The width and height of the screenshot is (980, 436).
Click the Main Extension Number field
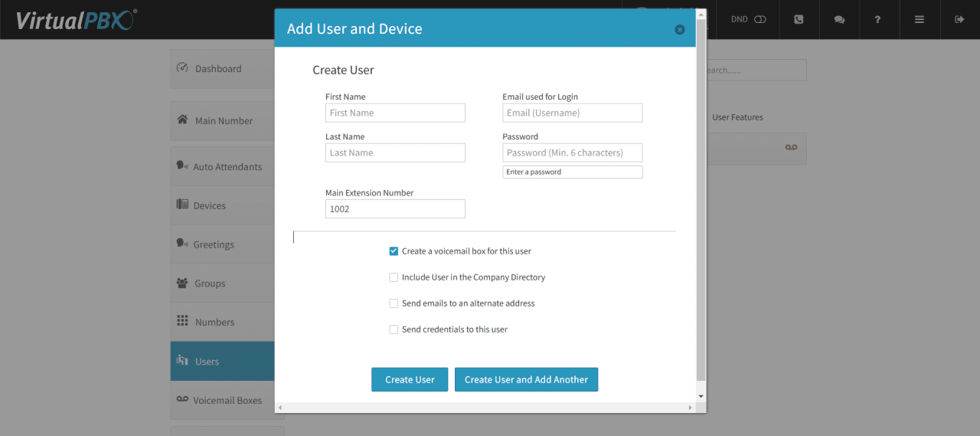pos(395,208)
